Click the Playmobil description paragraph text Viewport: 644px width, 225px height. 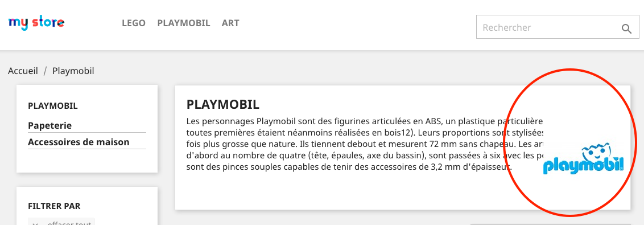click(x=365, y=145)
